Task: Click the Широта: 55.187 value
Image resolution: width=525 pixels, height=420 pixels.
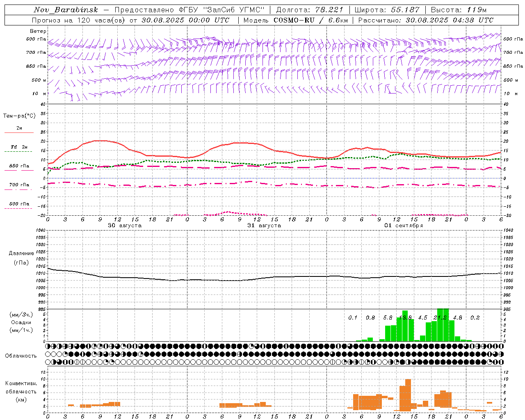Action: (387, 10)
